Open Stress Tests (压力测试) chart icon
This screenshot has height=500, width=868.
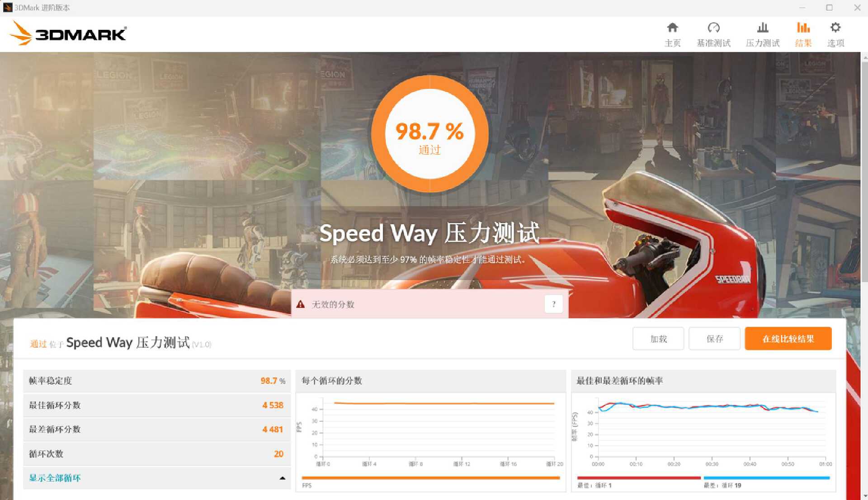pyautogui.click(x=763, y=28)
